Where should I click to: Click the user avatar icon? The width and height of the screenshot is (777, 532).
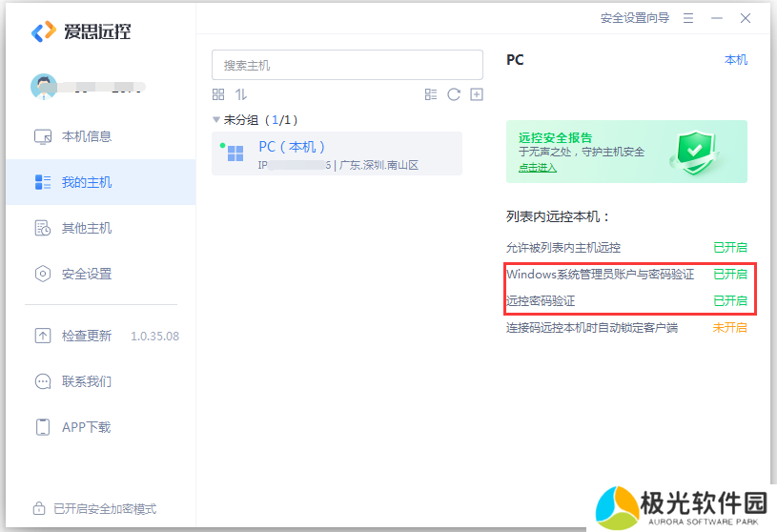(44, 87)
